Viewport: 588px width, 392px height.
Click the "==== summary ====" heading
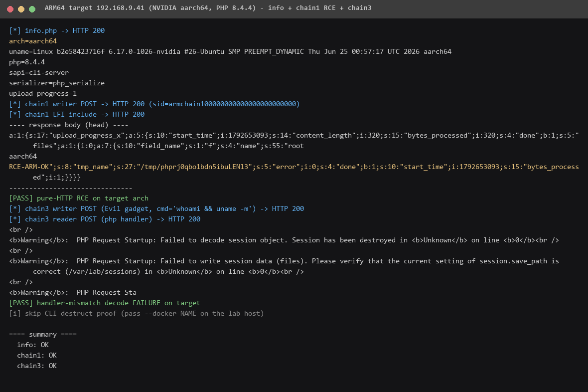43,335
